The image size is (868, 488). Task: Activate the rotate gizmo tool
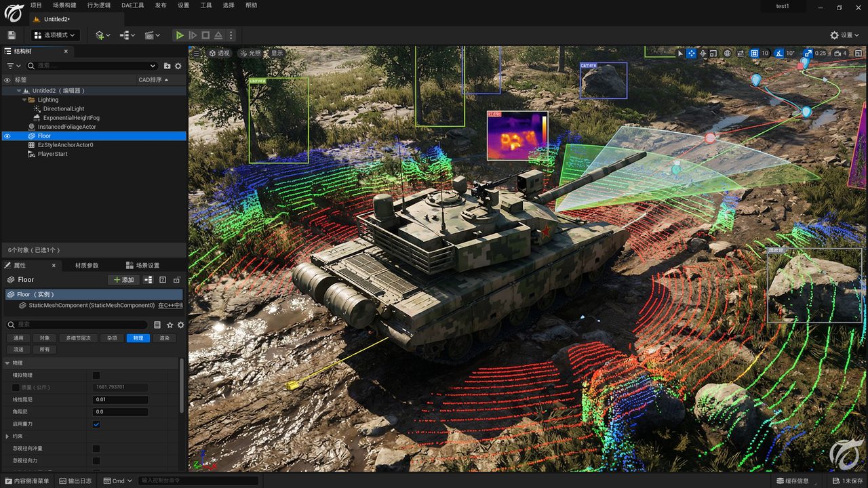(703, 53)
